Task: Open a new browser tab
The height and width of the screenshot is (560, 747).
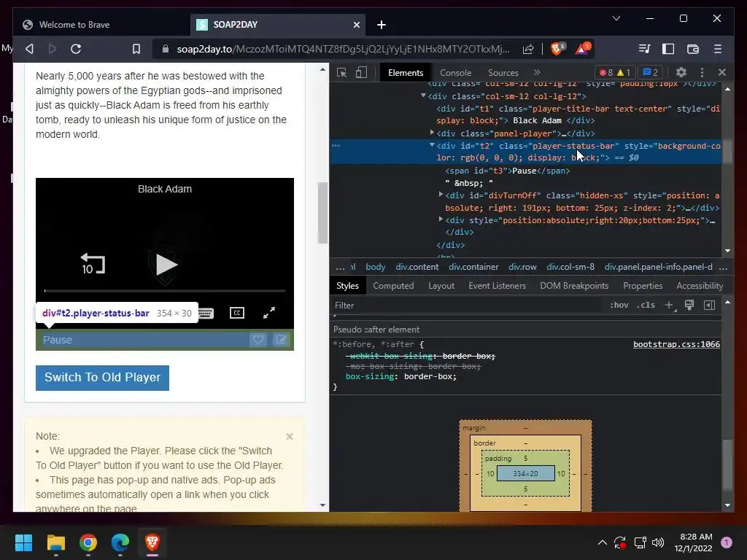Action: click(381, 25)
